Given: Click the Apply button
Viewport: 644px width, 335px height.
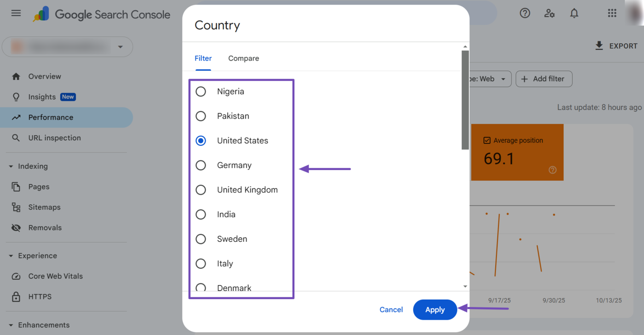Looking at the screenshot, I should (x=435, y=310).
